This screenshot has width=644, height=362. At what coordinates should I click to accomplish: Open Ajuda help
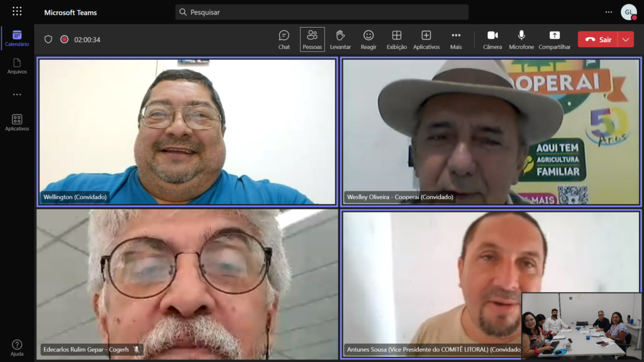point(17,348)
